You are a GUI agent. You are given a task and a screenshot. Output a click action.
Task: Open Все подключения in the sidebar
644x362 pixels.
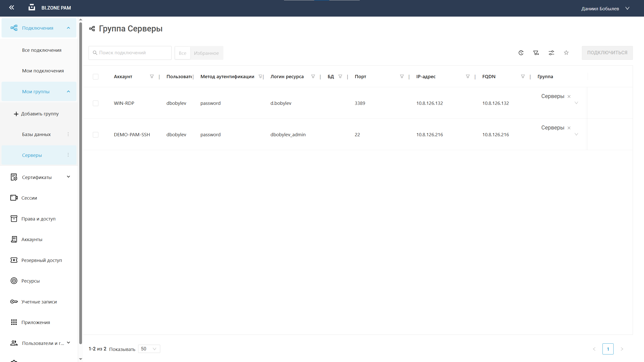pyautogui.click(x=42, y=50)
